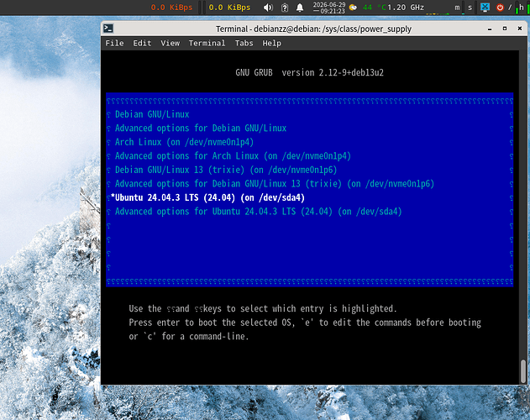Open the Edit menu
530x420 pixels.
(142, 43)
